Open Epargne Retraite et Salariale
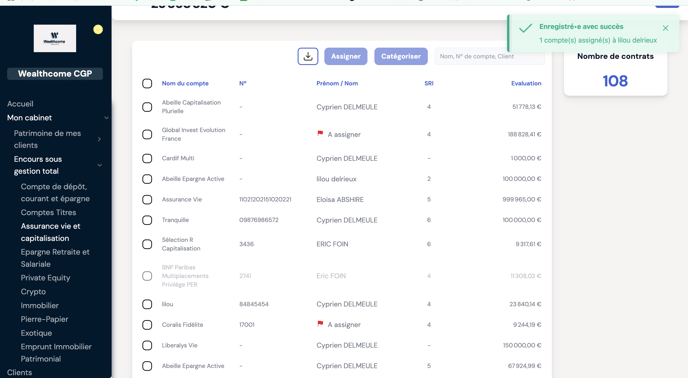The height and width of the screenshot is (378, 688). point(55,258)
